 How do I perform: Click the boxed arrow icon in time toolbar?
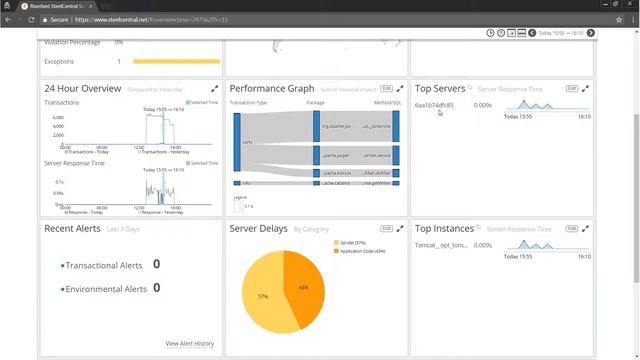[511, 33]
